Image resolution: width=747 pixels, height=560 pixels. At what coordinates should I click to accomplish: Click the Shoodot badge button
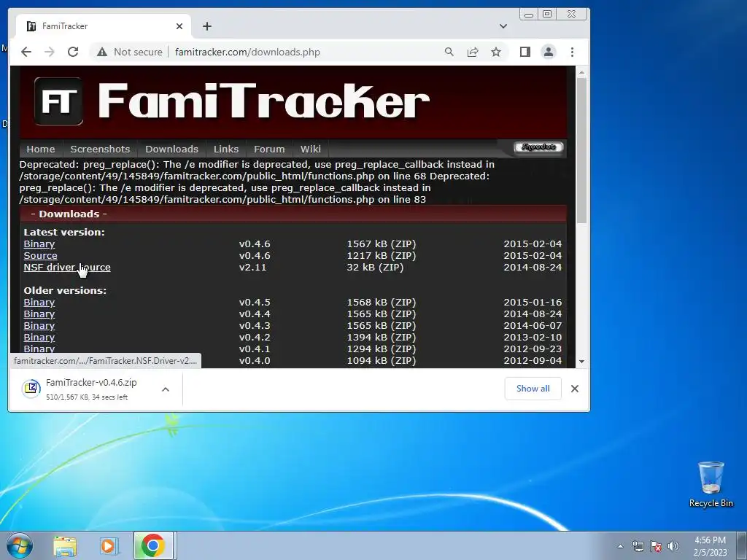coord(538,147)
